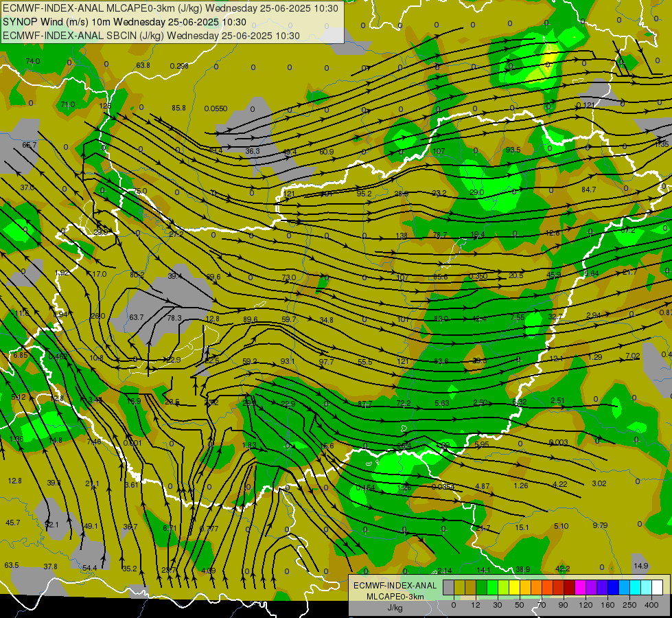672x618 pixels.
Task: Choose the olive swatch right of the 0 tick
Action: [459, 587]
